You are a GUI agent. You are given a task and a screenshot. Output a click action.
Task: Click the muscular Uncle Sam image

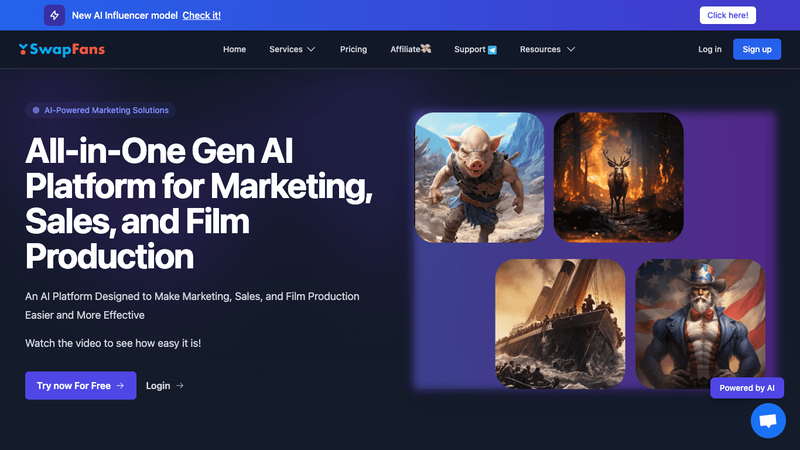[x=700, y=323]
